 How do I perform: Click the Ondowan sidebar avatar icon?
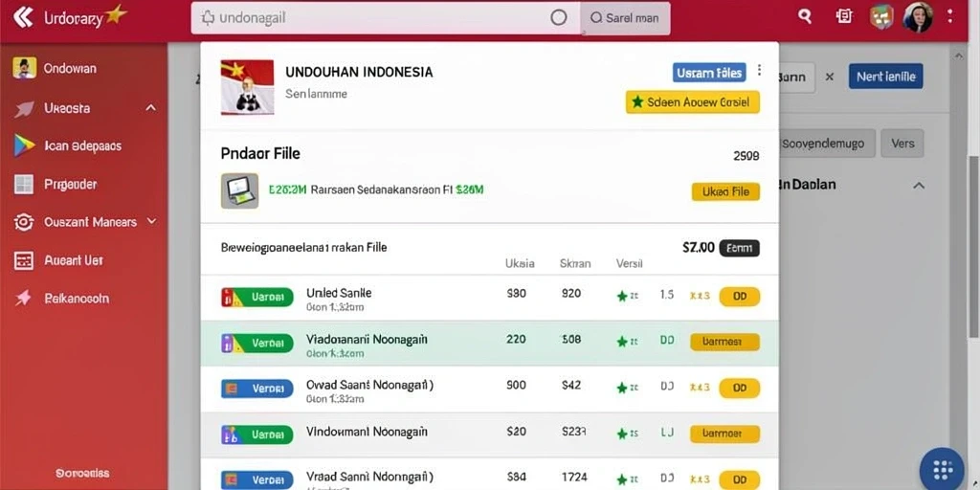[x=24, y=68]
